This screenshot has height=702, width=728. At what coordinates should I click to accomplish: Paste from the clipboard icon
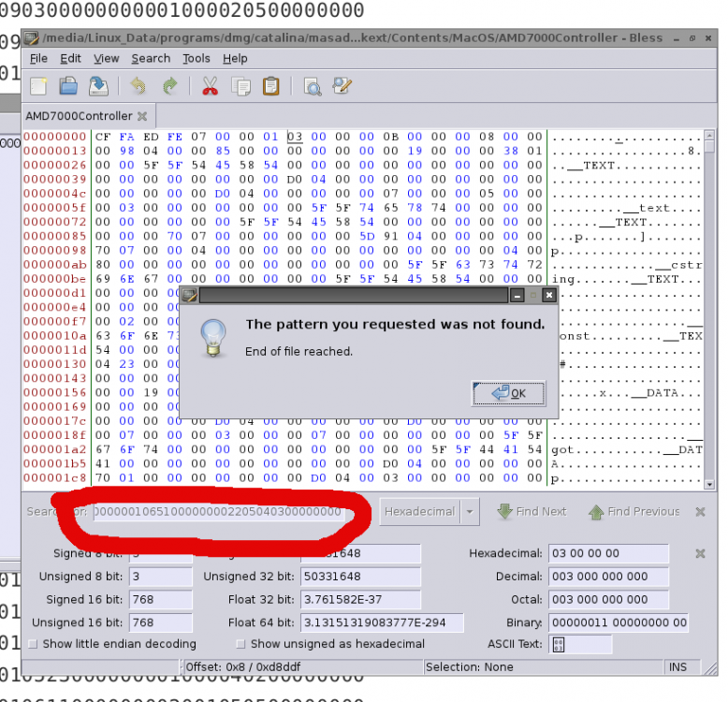(271, 86)
